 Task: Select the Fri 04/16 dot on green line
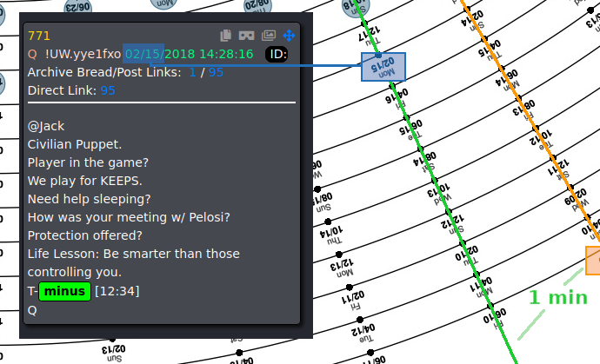pos(392,86)
